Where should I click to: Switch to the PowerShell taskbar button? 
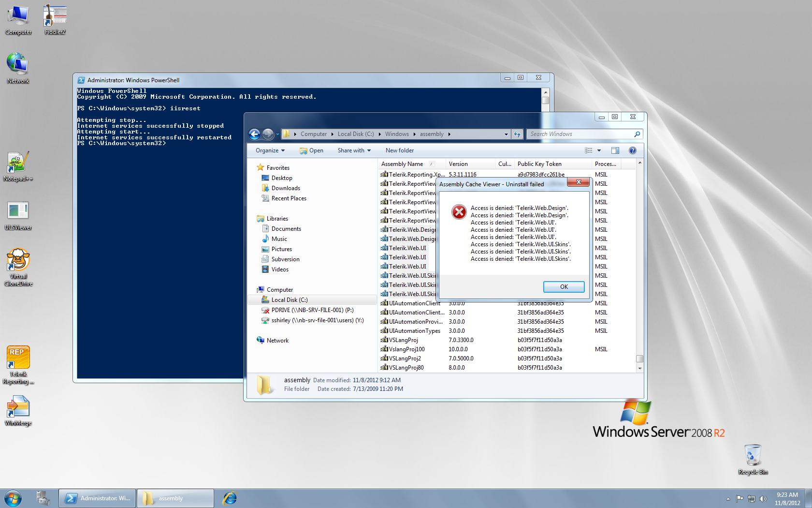point(97,498)
